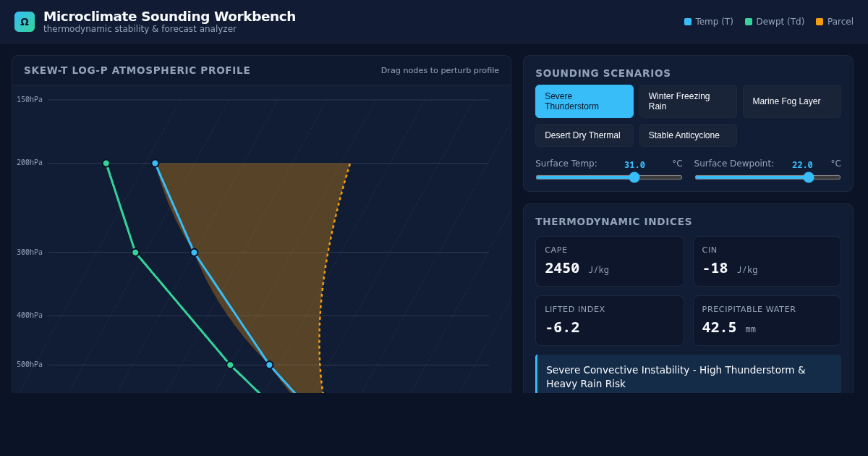868x456 pixels.
Task: Click the Precipitable Water value 42.5
Action: click(x=719, y=328)
